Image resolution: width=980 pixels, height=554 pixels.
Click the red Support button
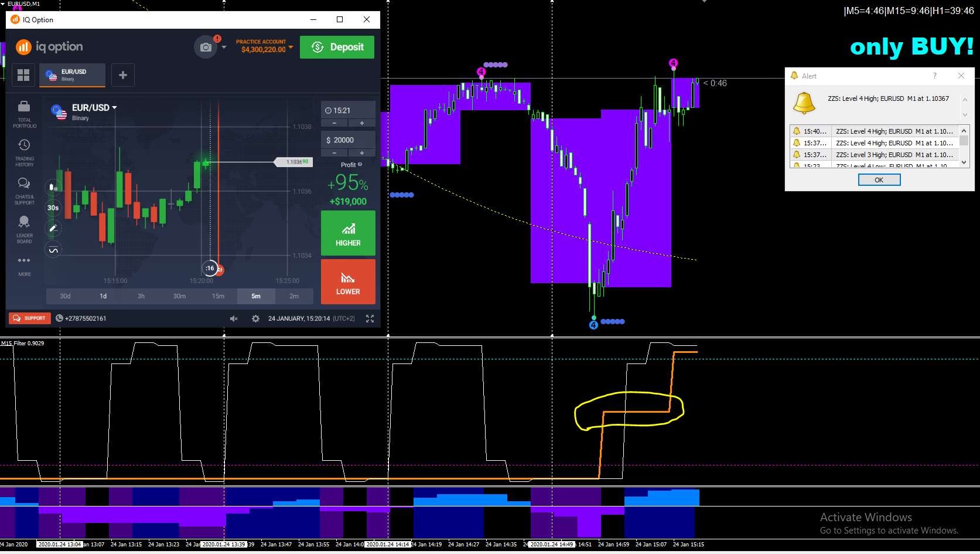29,318
